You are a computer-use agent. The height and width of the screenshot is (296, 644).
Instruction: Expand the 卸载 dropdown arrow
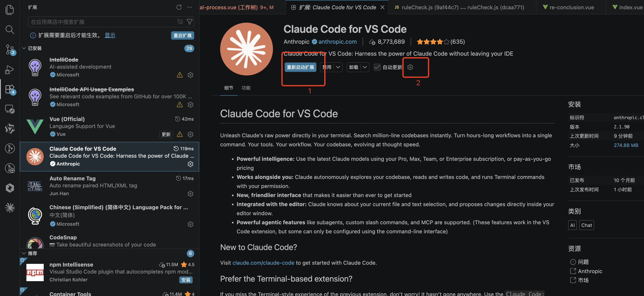point(365,67)
